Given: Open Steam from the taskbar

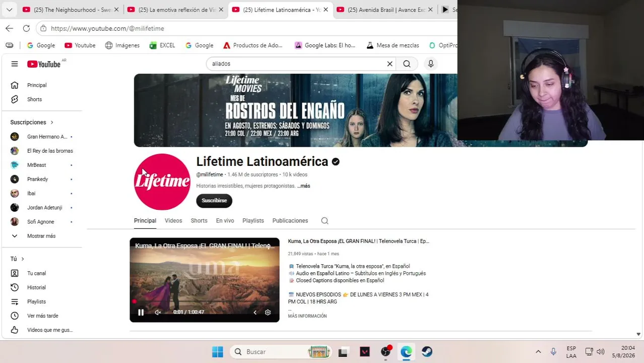Looking at the screenshot, I should 427,352.
